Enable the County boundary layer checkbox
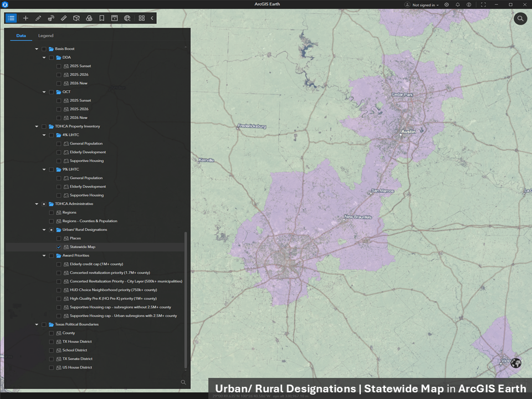This screenshot has height=399, width=532. click(51, 333)
